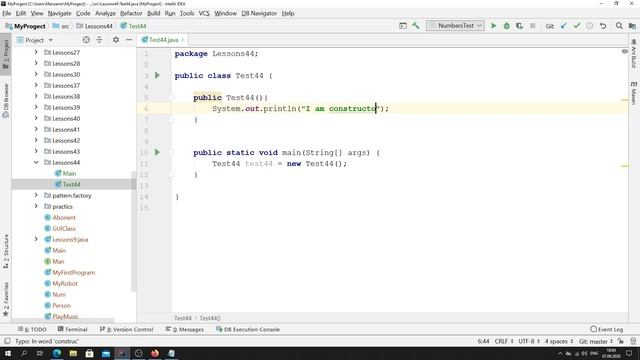Start debugging with the bug icon

[x=507, y=26]
